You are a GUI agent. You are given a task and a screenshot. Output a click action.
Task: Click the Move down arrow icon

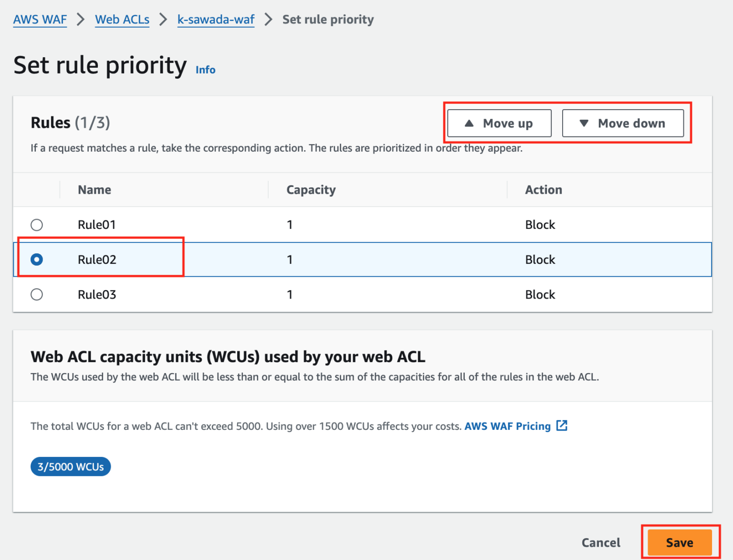tap(583, 123)
